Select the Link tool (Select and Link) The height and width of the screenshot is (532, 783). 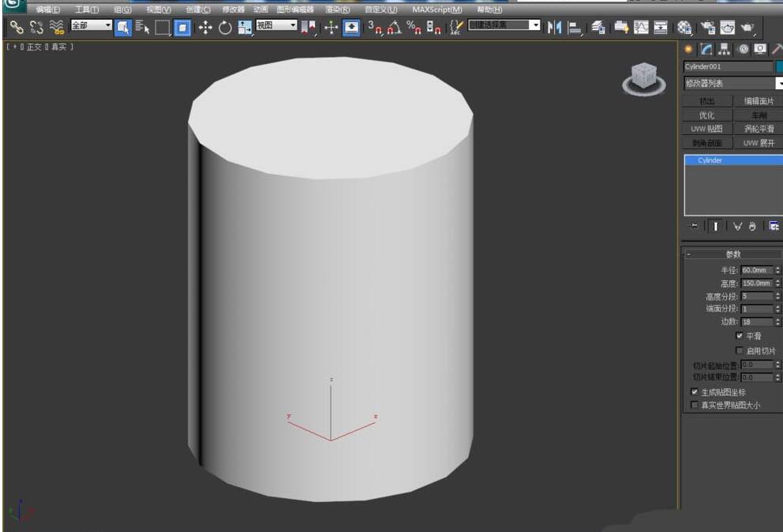click(17, 28)
